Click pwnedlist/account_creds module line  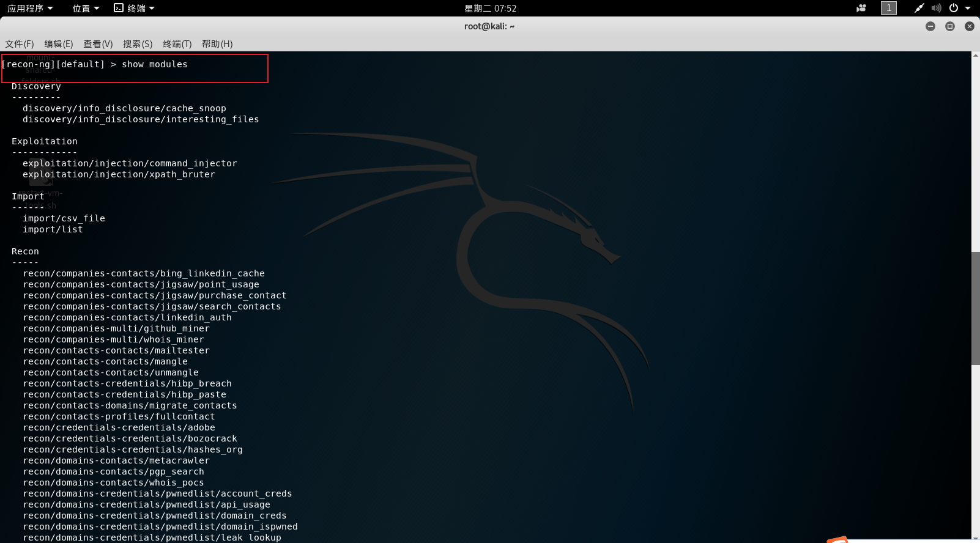tap(157, 493)
